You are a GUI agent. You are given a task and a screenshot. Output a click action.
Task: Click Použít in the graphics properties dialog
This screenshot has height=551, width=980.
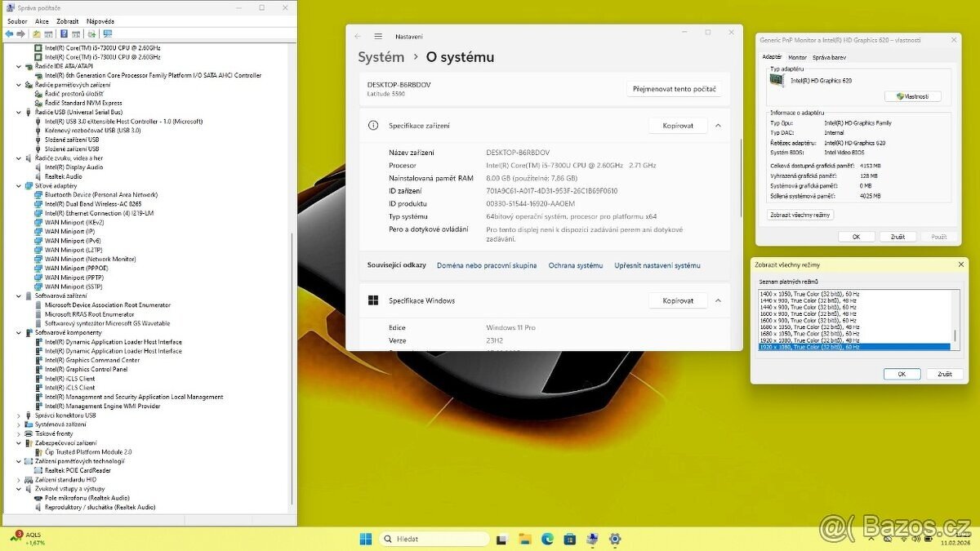pos(938,236)
